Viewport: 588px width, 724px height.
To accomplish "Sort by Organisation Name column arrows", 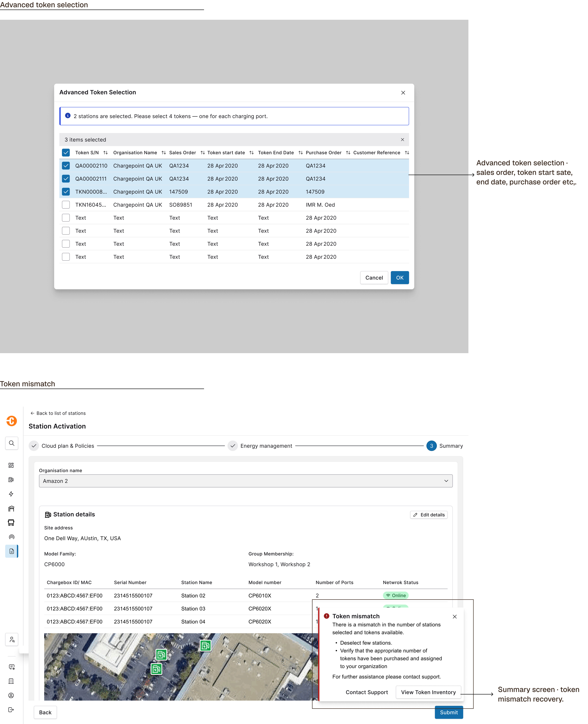I will click(x=164, y=152).
